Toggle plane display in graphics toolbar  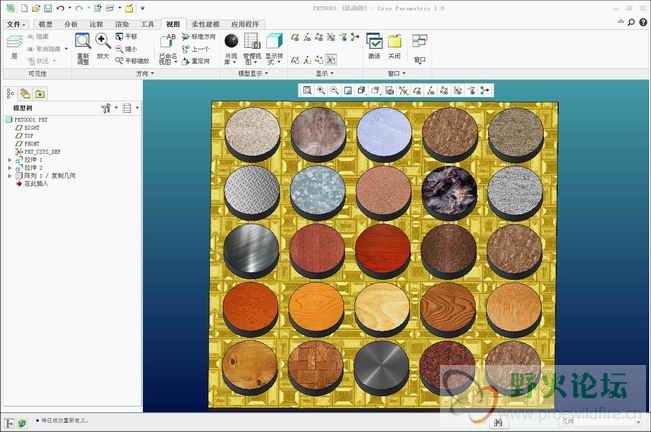pyautogui.click(x=417, y=90)
